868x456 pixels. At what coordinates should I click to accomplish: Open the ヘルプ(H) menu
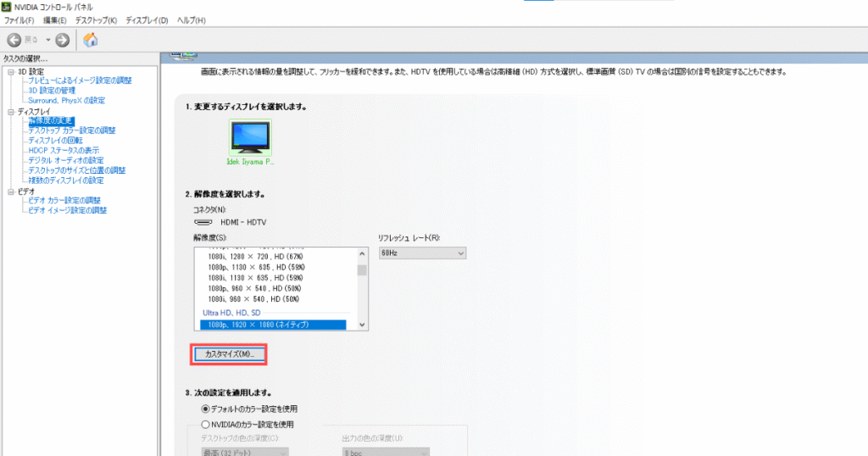coord(191,20)
